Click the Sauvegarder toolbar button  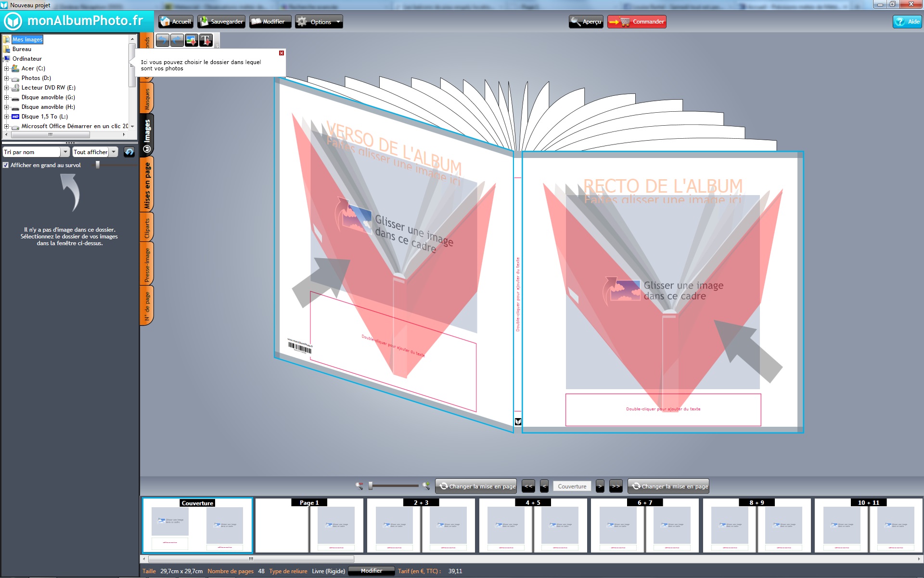click(222, 22)
